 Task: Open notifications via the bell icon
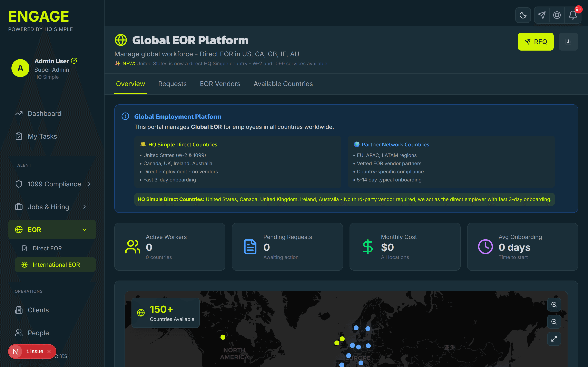click(x=573, y=15)
